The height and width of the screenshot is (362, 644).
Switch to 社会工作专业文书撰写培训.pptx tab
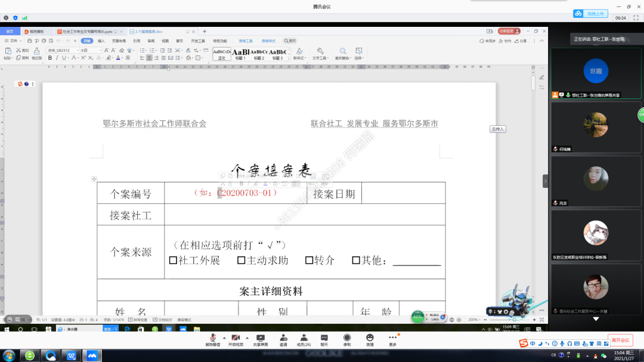(x=88, y=31)
